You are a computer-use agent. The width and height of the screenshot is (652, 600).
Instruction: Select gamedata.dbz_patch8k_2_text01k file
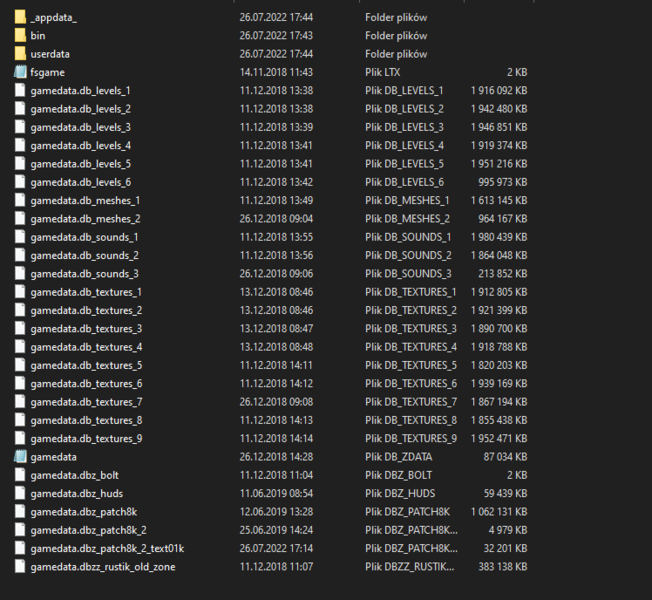(x=107, y=548)
